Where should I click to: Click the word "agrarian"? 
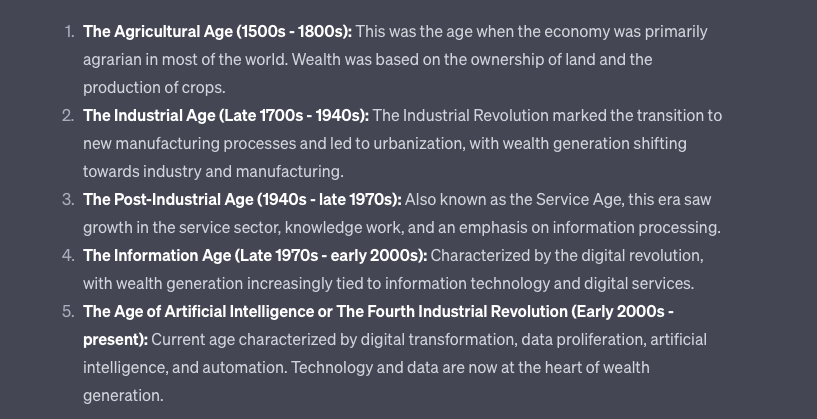click(x=115, y=60)
